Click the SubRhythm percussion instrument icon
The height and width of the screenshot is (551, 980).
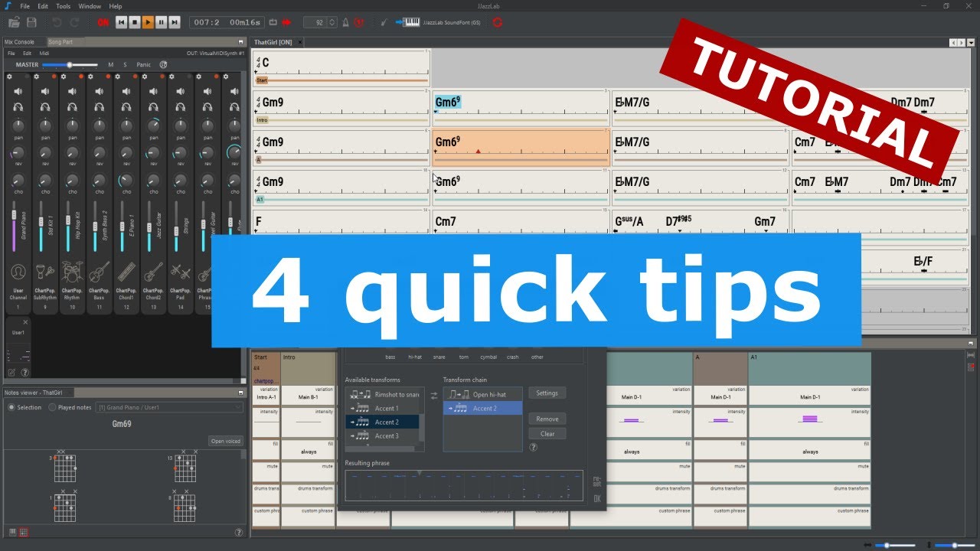click(x=45, y=272)
